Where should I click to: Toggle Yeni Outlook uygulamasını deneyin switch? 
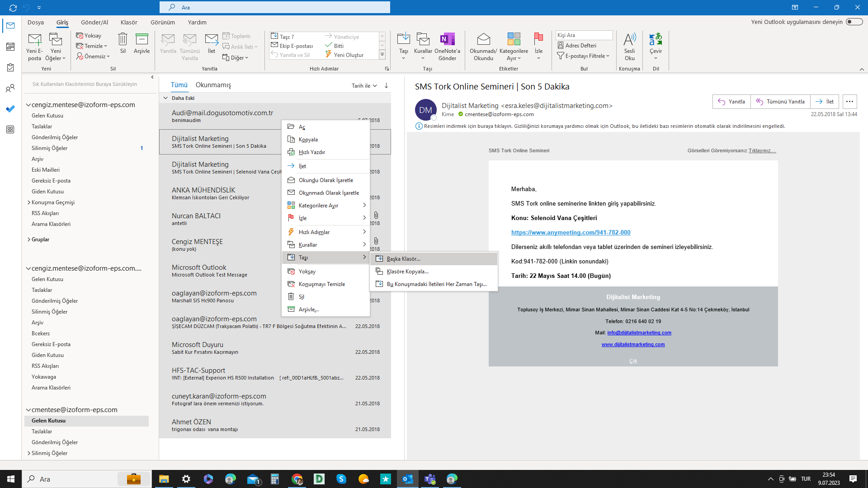pos(854,22)
